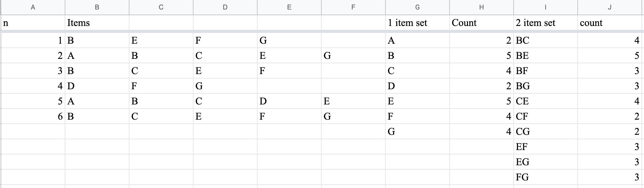Viewport: 644px width, 188px height.
Task: Click the '1 item set' header cell
Action: [417, 23]
